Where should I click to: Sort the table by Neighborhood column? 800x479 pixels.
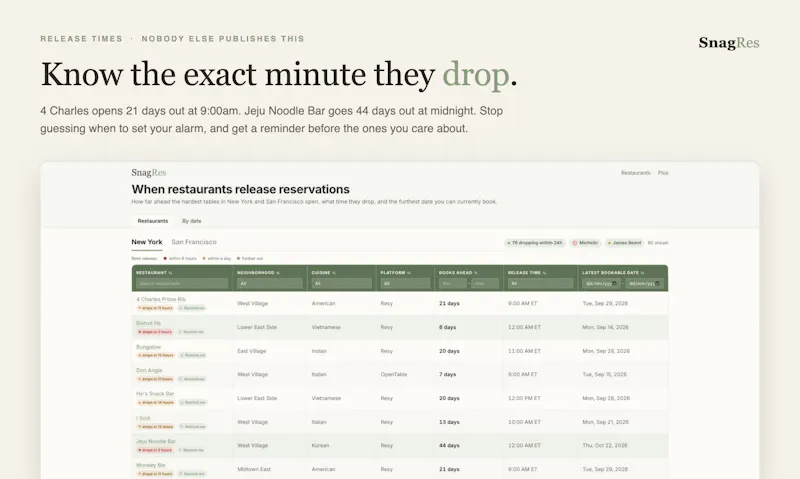(258, 272)
